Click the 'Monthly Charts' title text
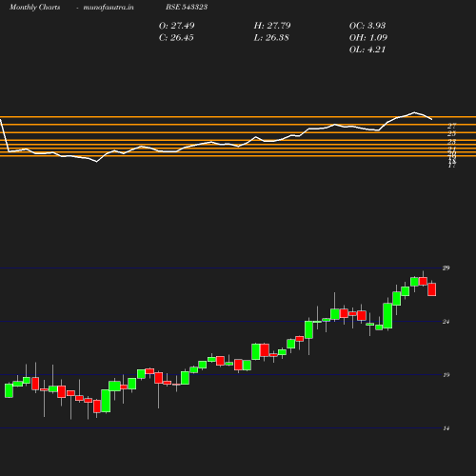476x476 pixels. click(35, 7)
